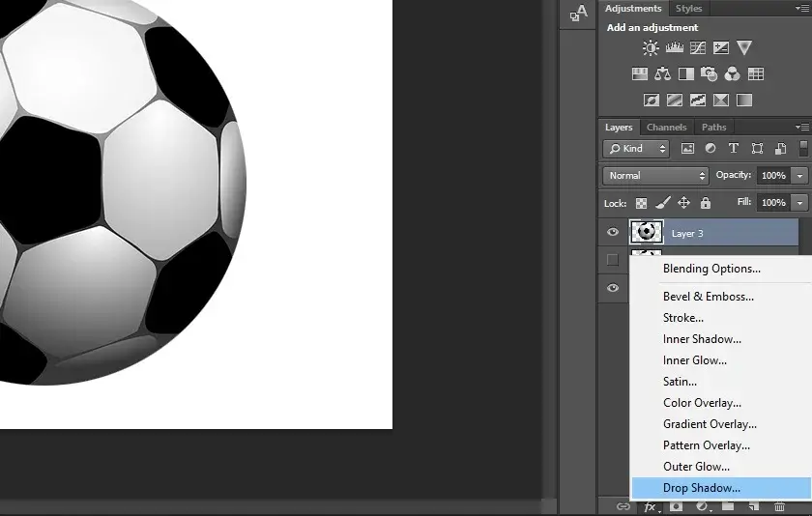This screenshot has height=516, width=812.
Task: Delete layer with trash icon
Action: click(x=779, y=506)
